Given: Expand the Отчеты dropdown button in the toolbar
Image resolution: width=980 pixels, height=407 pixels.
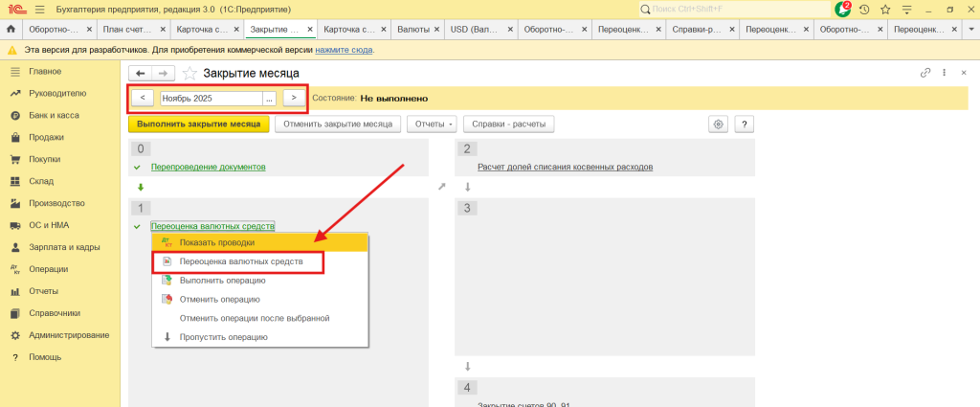Looking at the screenshot, I should tap(433, 124).
